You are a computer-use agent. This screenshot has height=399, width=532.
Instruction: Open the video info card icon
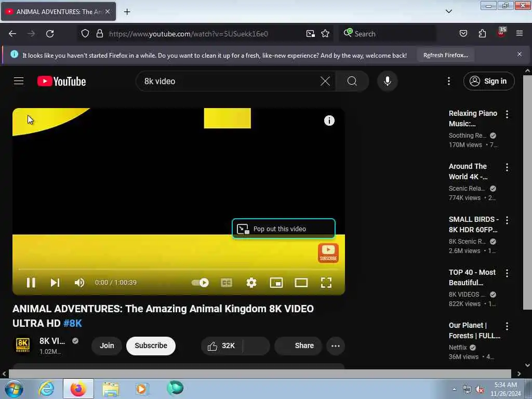click(x=329, y=121)
